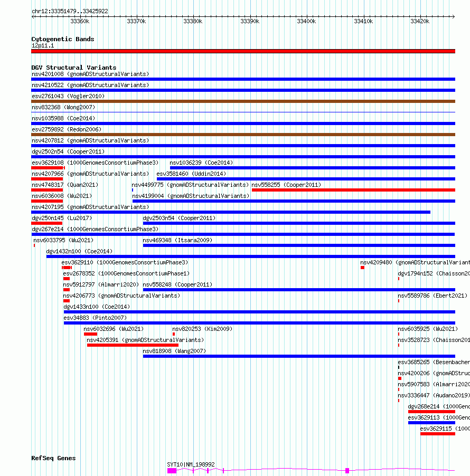The height and width of the screenshot is (476, 470).
Task: Click the brown esv2761043 variant bar
Action: click(243, 101)
